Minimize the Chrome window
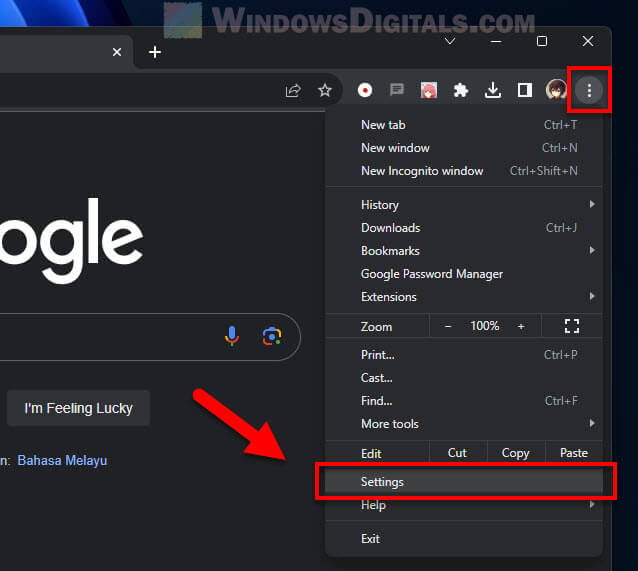 point(496,41)
